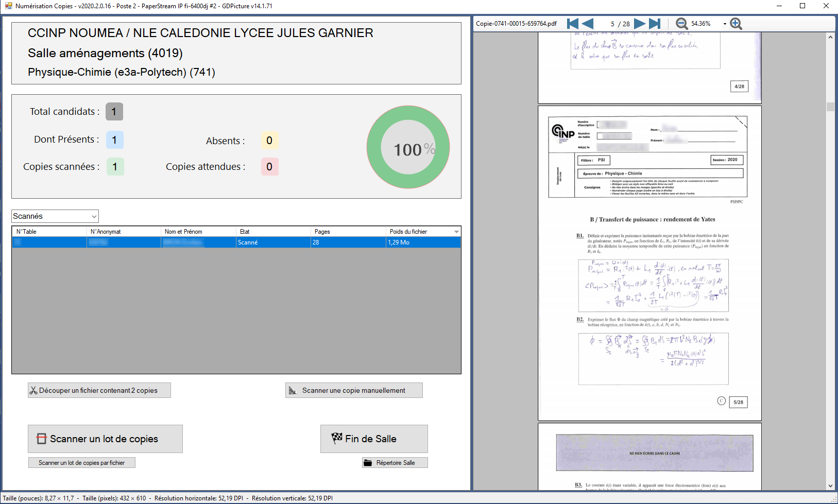The image size is (838, 504).
Task: Click the Total candidats count badge
Action: (x=114, y=112)
